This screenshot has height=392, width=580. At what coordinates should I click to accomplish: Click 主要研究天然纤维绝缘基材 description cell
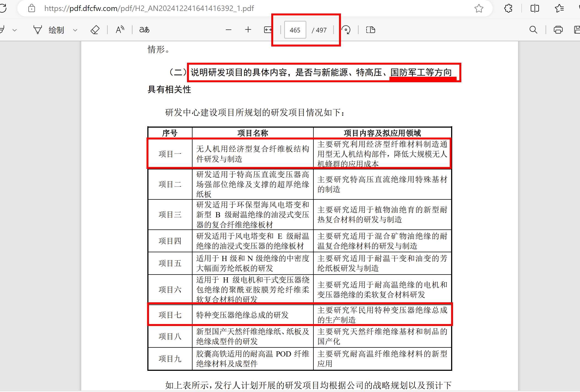(x=382, y=336)
